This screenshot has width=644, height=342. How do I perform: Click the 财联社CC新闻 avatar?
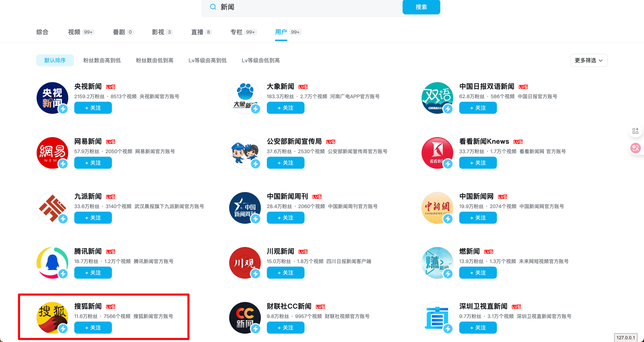coord(245,318)
